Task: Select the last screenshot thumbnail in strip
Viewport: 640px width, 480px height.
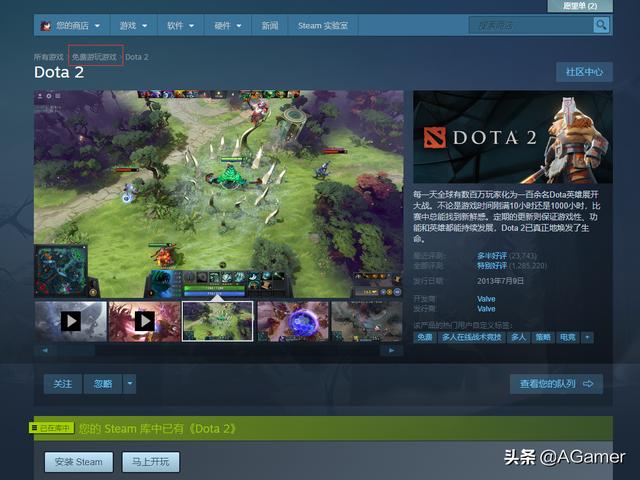Action: tap(367, 321)
